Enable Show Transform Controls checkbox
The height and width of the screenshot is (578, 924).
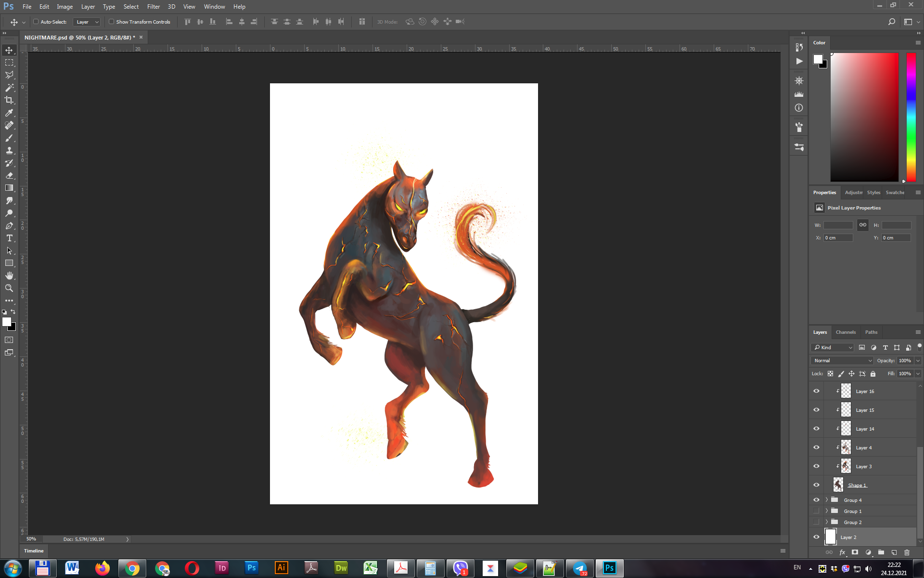pos(111,22)
